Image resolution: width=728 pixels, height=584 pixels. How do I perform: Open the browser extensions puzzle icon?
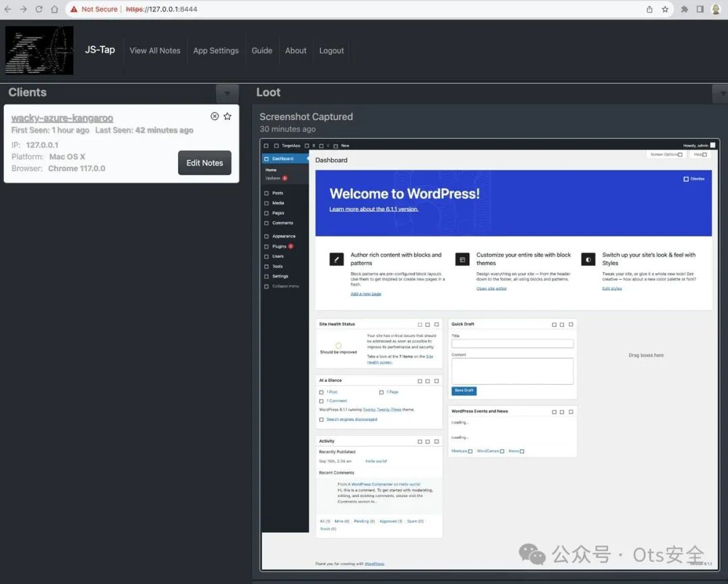(x=684, y=9)
